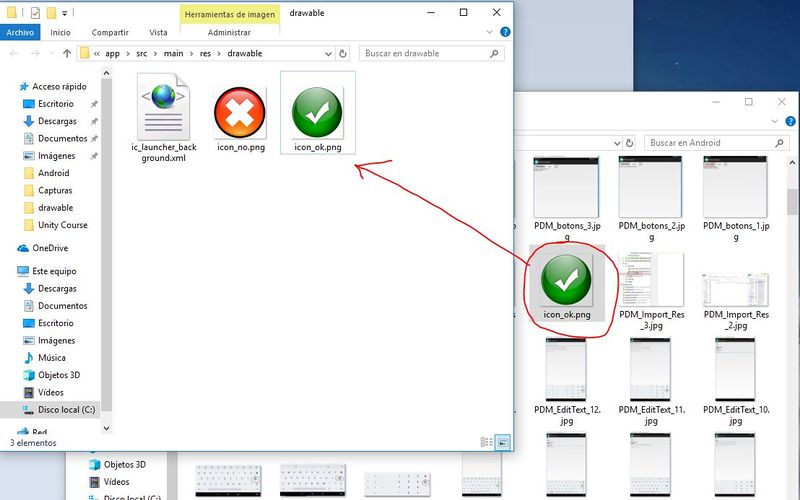Click the quick access properties checkmark icon
800x500 pixels.
(x=35, y=13)
